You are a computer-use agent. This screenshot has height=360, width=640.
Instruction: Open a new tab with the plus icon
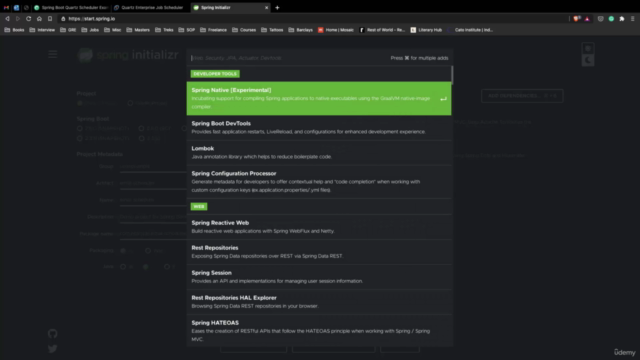[x=277, y=8]
